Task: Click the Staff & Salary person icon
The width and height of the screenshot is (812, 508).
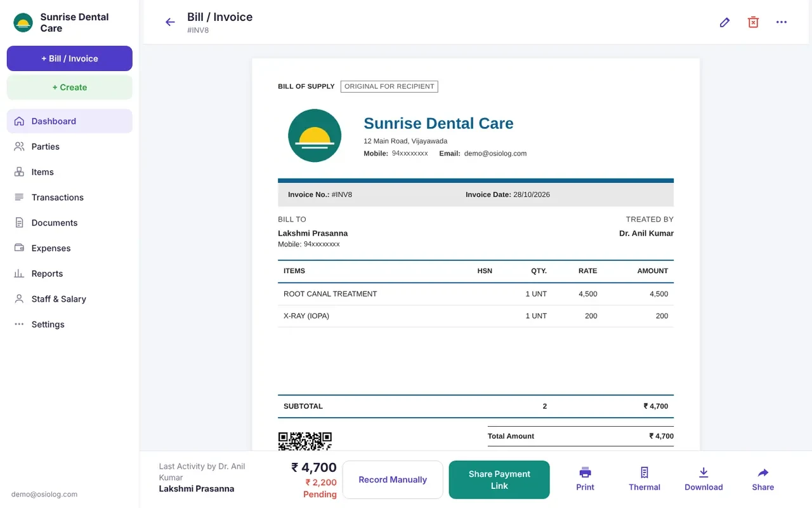Action: tap(19, 299)
